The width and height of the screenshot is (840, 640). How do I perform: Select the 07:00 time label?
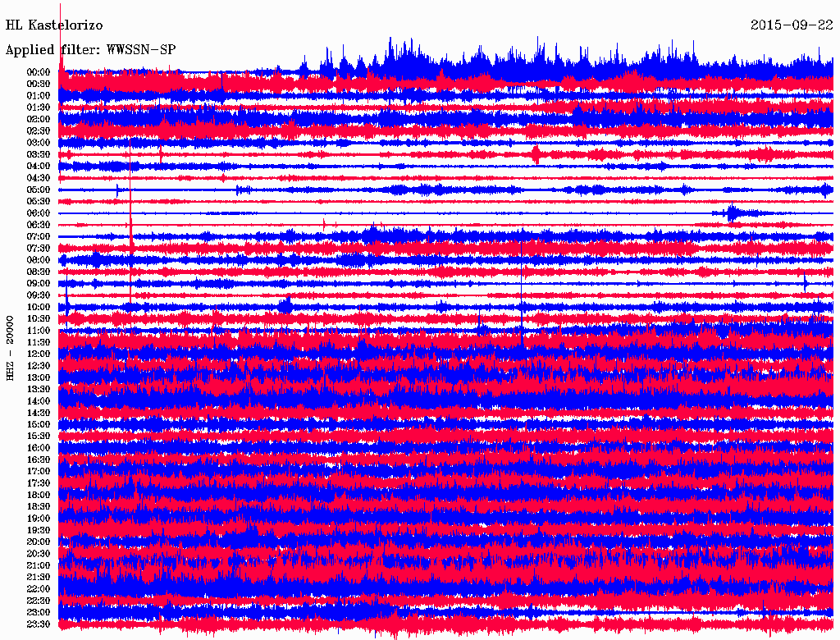coord(39,236)
